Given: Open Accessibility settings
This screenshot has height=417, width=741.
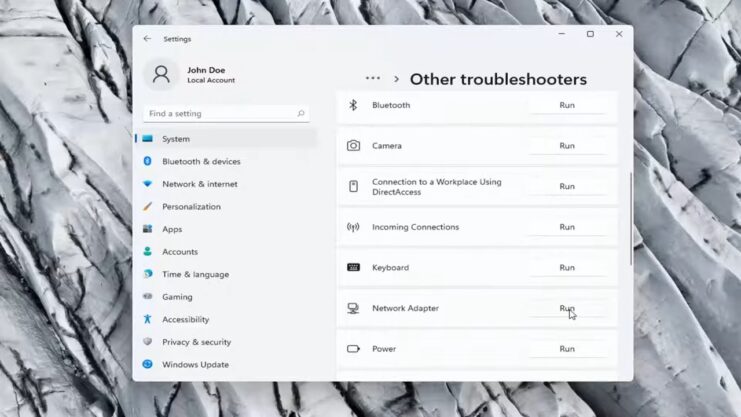Looking at the screenshot, I should [x=226, y=319].
